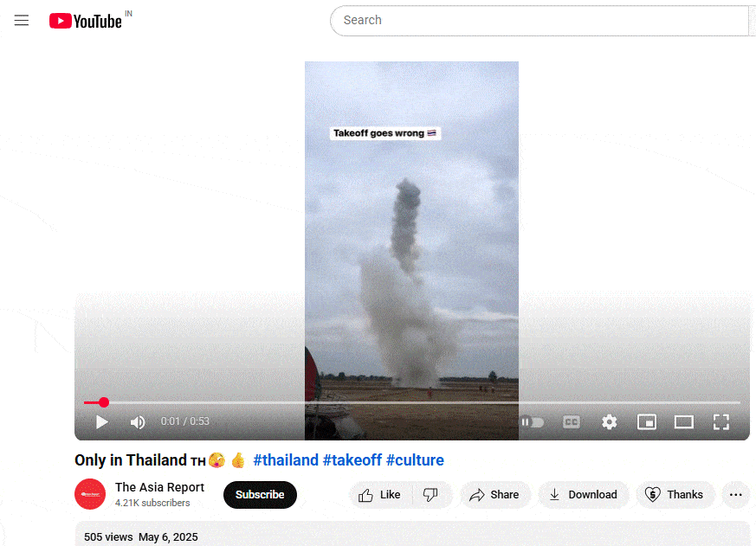Viewport: 756px width, 546px height.
Task: Toggle the autoplay switch
Action: coord(532,422)
